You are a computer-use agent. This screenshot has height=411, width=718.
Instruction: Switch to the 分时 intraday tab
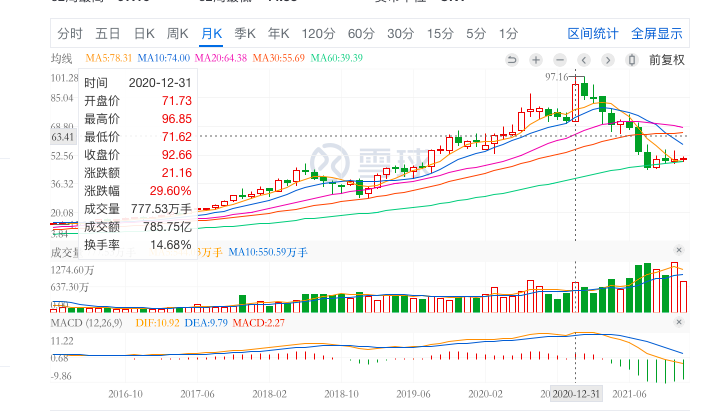tap(70, 33)
